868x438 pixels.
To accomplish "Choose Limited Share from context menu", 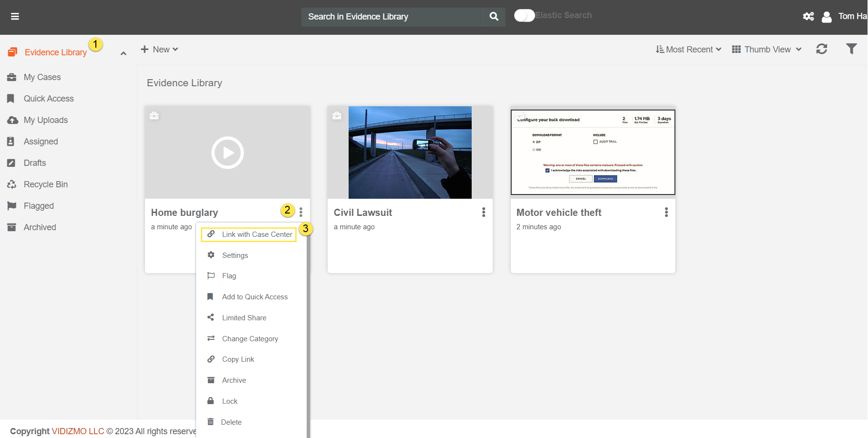I will pyautogui.click(x=244, y=318).
